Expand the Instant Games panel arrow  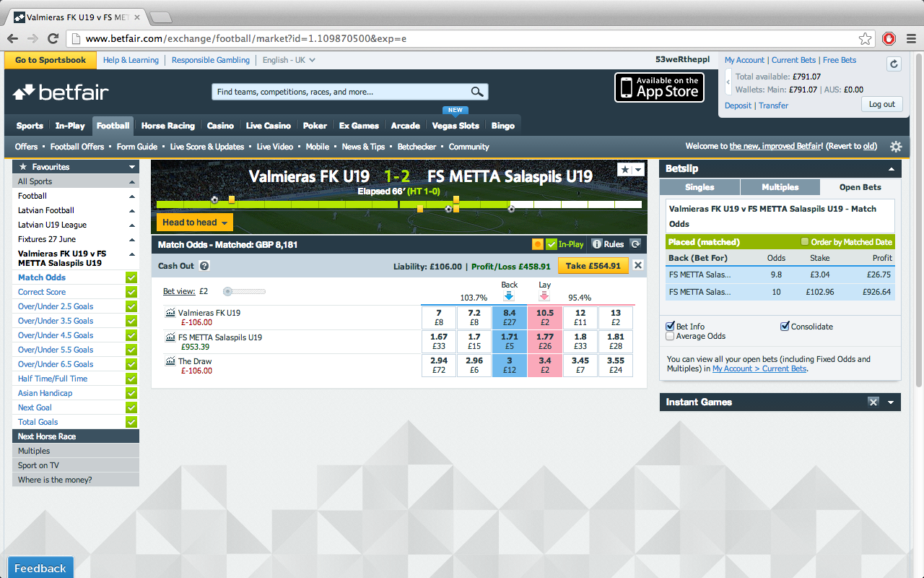(x=891, y=402)
